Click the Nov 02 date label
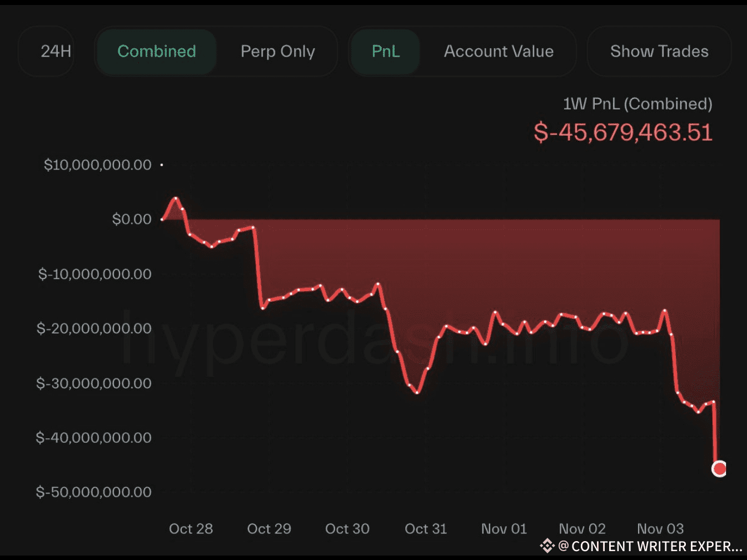 (x=582, y=528)
